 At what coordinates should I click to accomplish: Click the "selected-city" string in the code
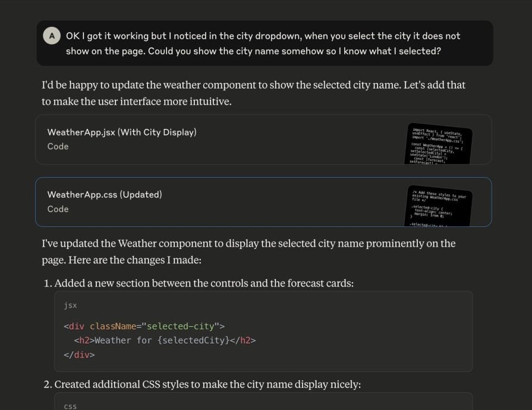point(181,326)
